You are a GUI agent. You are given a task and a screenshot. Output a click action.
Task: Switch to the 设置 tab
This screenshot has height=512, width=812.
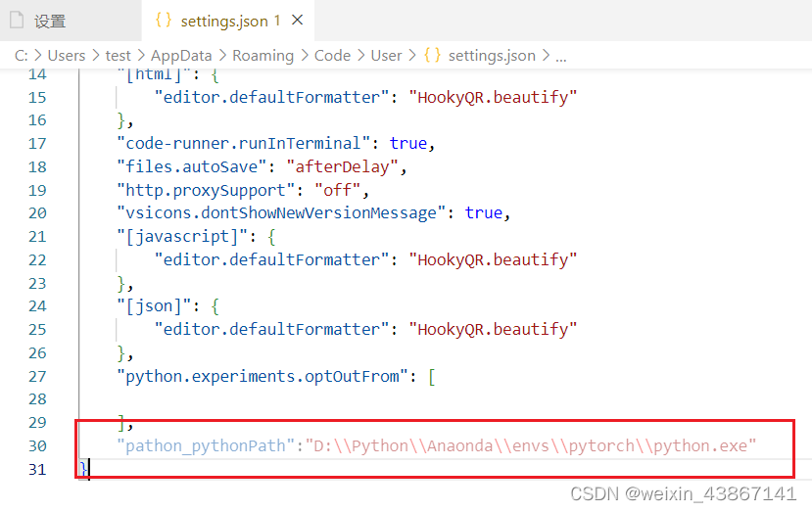71,21
